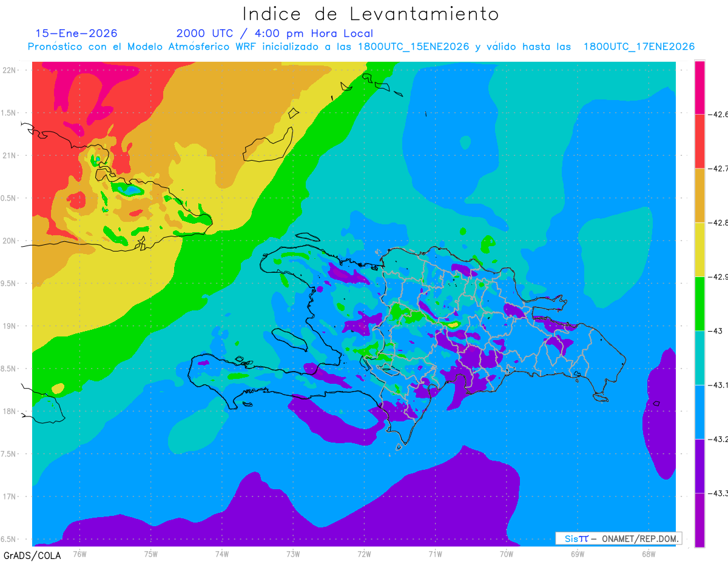Click the 'Indice de Levantamiento' chart title

[371, 13]
